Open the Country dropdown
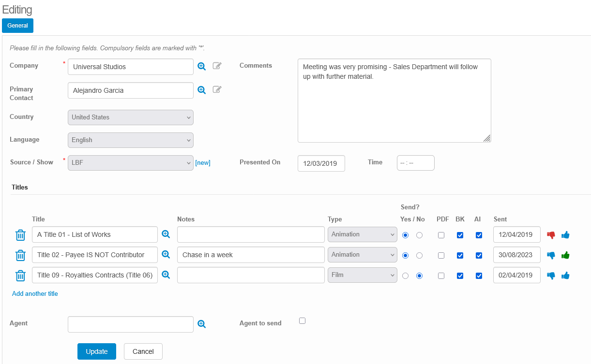Screen dimensions: 591x364 point(130,117)
